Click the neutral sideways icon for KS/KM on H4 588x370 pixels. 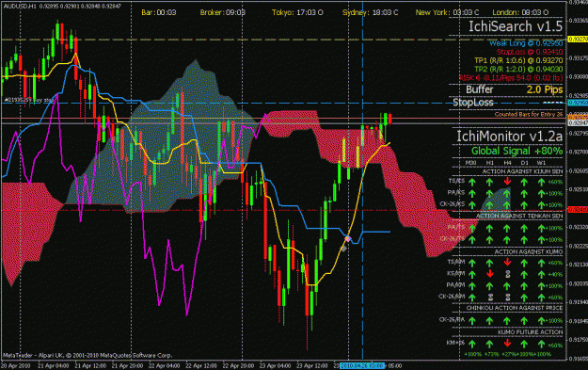pos(507,274)
